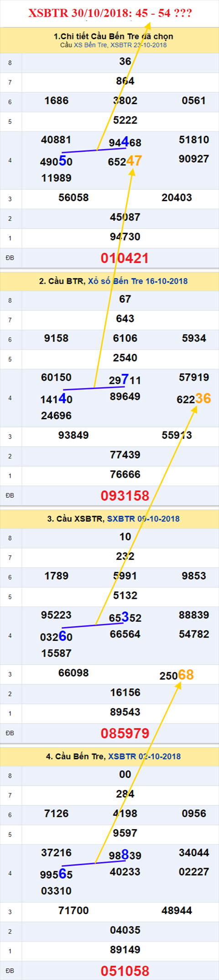Image resolution: width=219 pixels, height=980 pixels.
Task: Click the number 40233
Action: click(125, 872)
